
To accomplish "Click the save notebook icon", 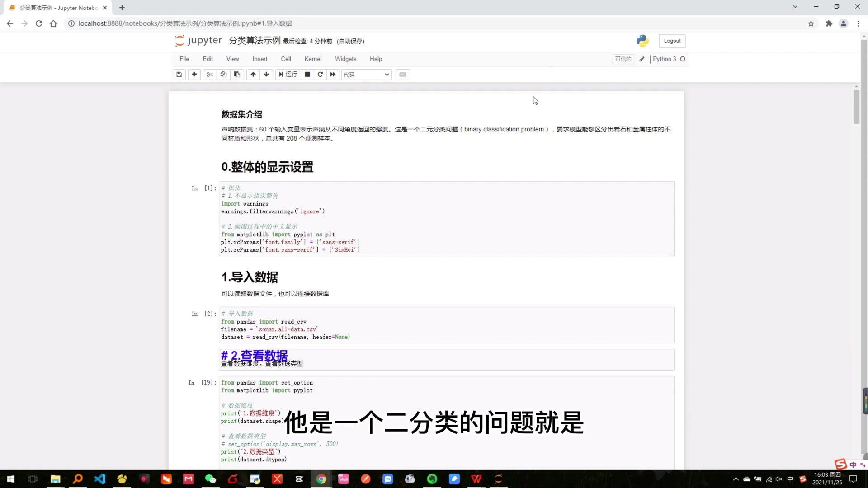I will pyautogui.click(x=179, y=75).
